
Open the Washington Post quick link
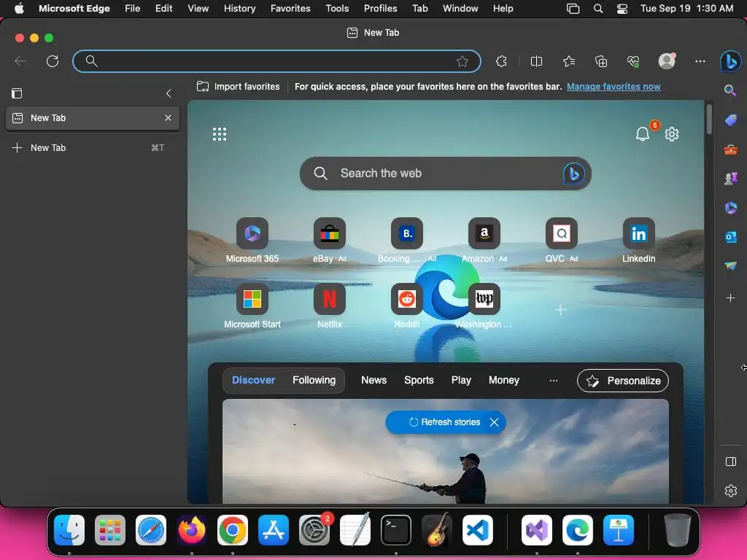pos(484,306)
